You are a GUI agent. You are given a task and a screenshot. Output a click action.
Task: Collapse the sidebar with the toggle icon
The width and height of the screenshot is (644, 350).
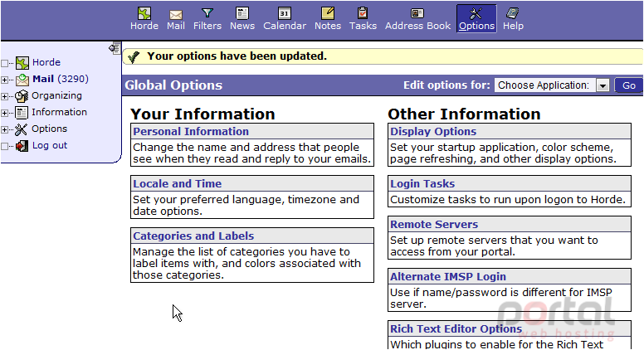115,48
